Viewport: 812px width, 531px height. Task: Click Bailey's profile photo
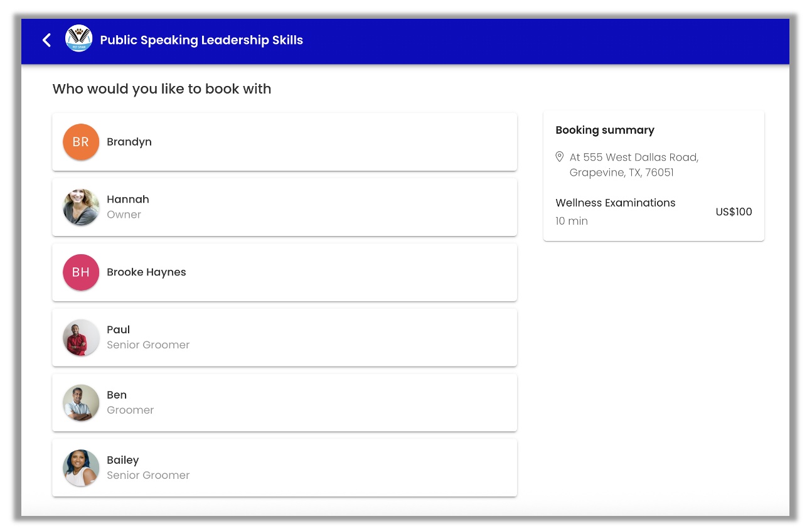click(x=81, y=468)
